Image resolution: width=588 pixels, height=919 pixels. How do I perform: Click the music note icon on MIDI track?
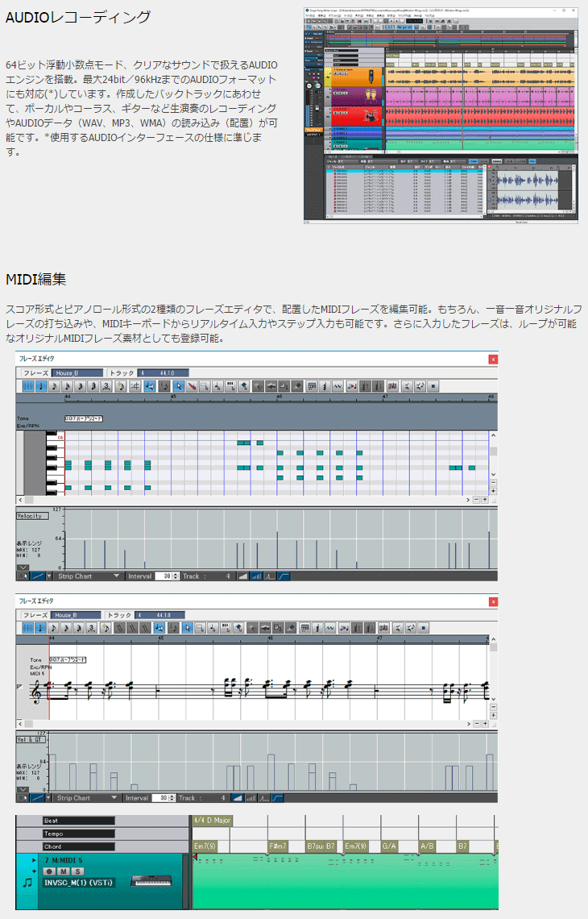point(27,882)
